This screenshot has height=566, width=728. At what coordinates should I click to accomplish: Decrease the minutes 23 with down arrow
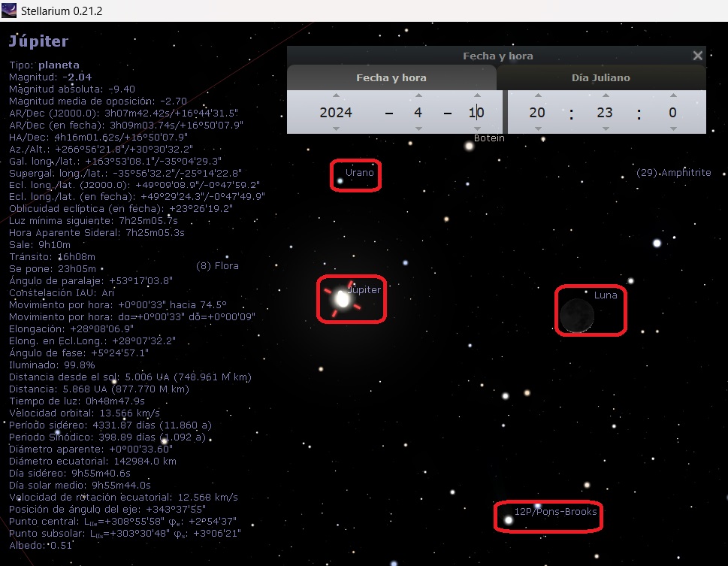605,129
